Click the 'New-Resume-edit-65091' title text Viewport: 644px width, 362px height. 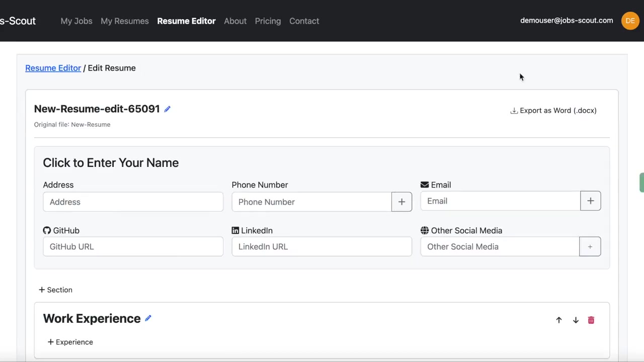point(97,109)
